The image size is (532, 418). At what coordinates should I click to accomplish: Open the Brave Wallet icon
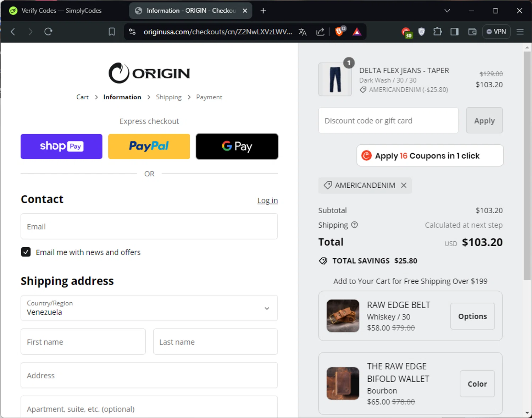coord(472,32)
